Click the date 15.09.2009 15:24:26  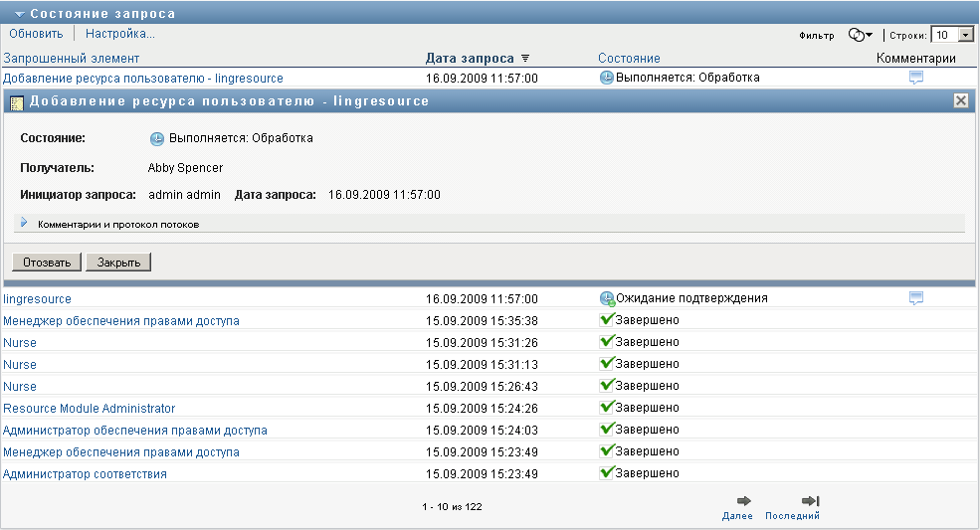point(482,408)
